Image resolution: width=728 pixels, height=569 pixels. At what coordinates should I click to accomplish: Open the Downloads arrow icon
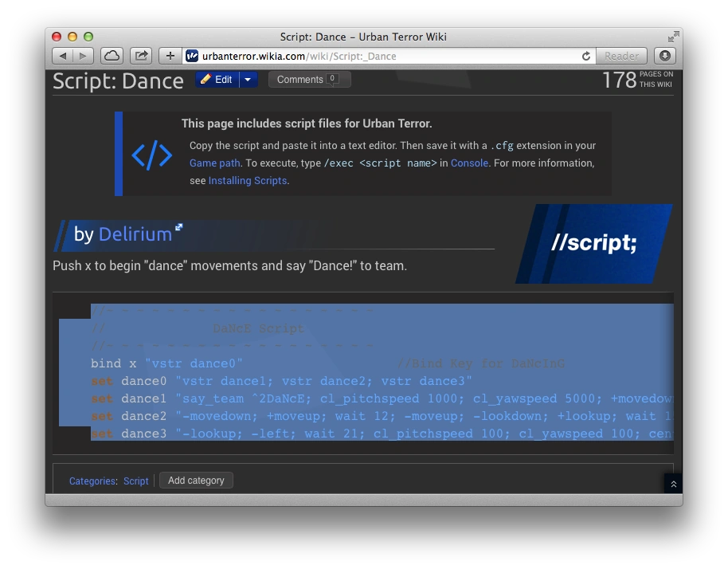point(665,57)
